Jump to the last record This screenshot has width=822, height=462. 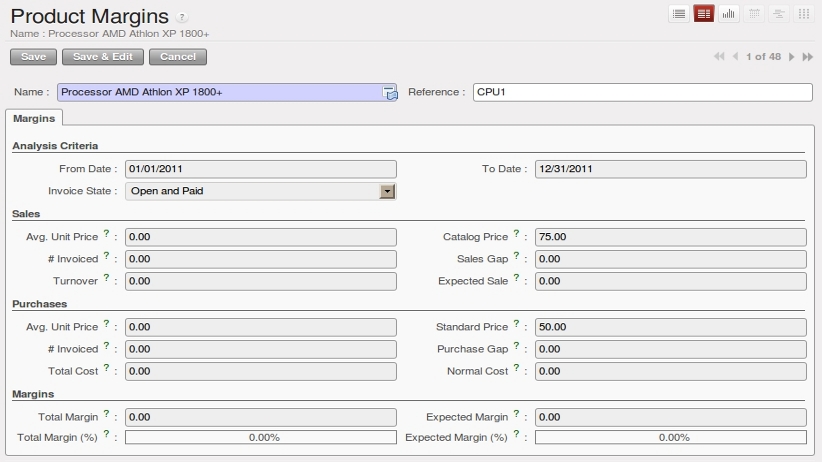[x=808, y=57]
